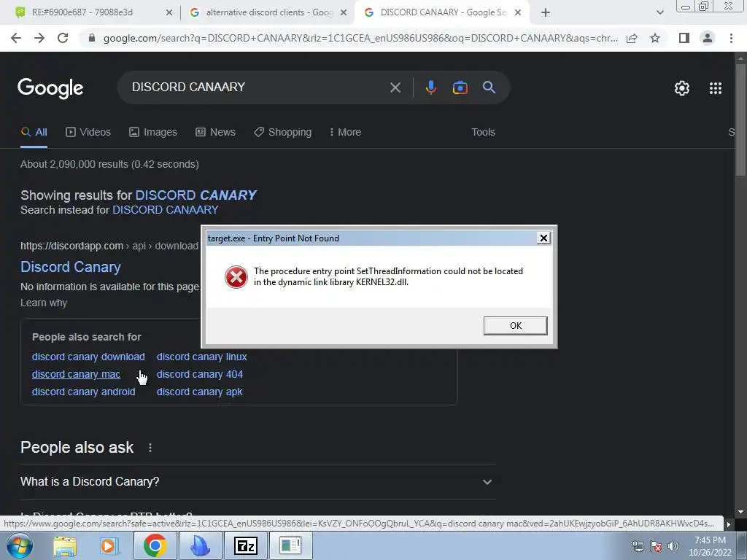Open the blue fin taskbar application
Screen dimensions: 747x560
200,545
